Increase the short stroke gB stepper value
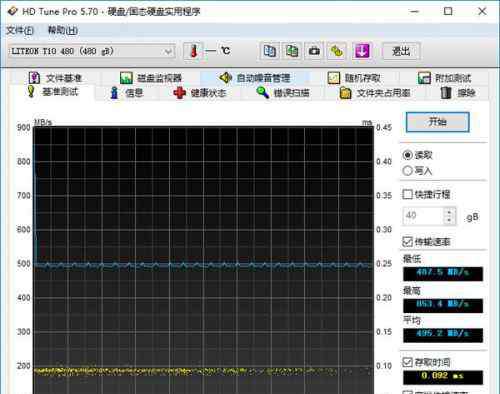This screenshot has width=500, height=394. point(449,212)
